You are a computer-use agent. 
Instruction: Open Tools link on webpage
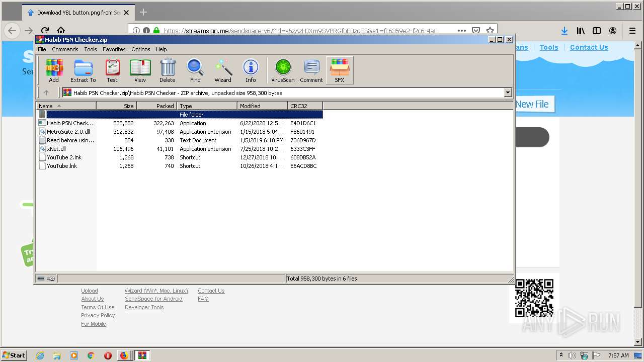coord(549,47)
